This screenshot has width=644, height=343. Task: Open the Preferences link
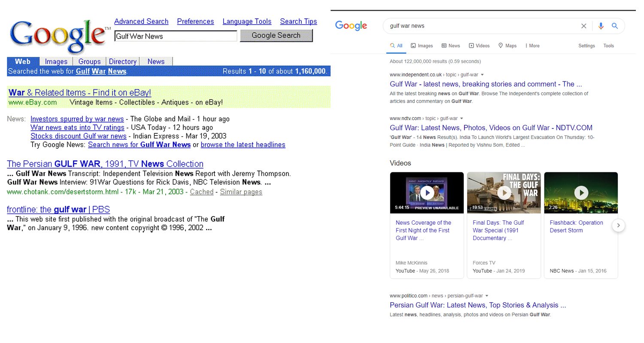point(195,21)
